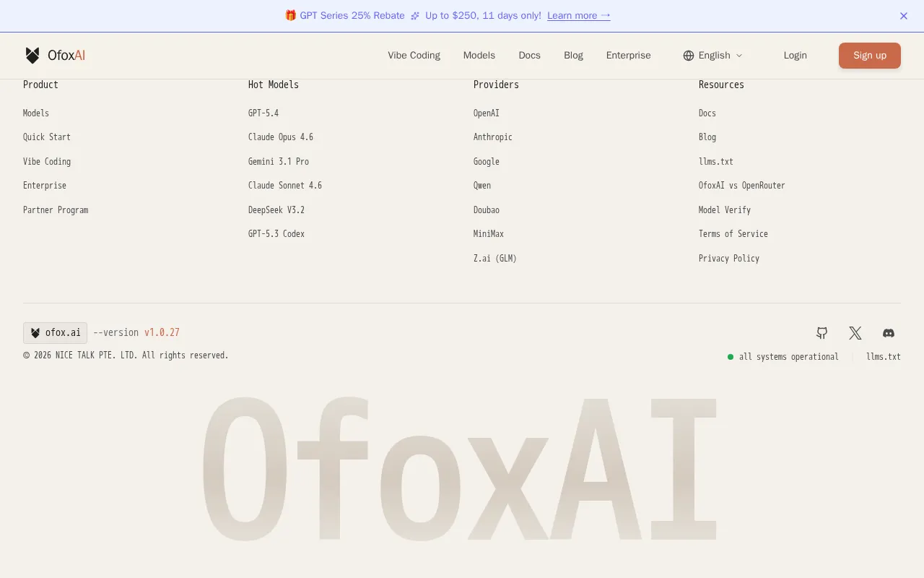
Task: Open the Z.ai (GLM) provider link
Action: point(495,259)
